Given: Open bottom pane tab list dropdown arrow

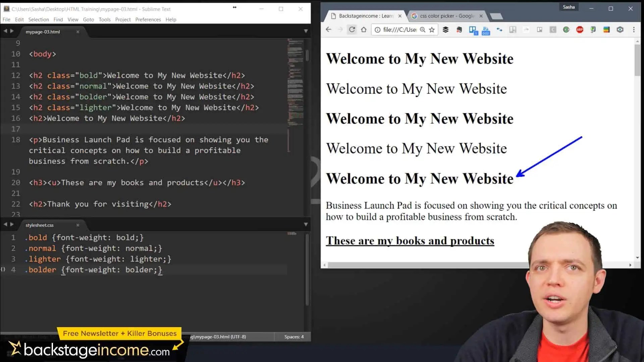Looking at the screenshot, I should 306,225.
